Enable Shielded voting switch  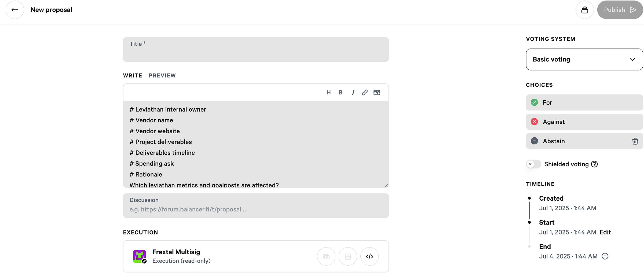[x=533, y=164]
